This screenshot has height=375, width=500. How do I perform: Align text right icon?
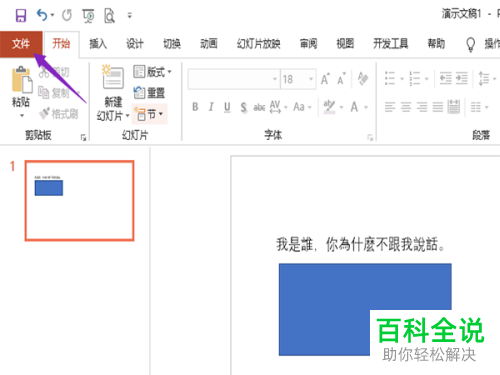tap(422, 107)
